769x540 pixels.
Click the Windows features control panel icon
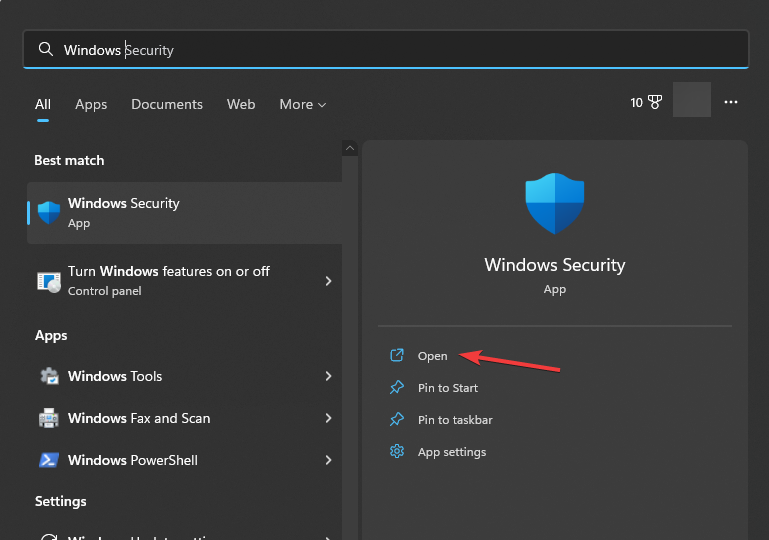pos(49,282)
